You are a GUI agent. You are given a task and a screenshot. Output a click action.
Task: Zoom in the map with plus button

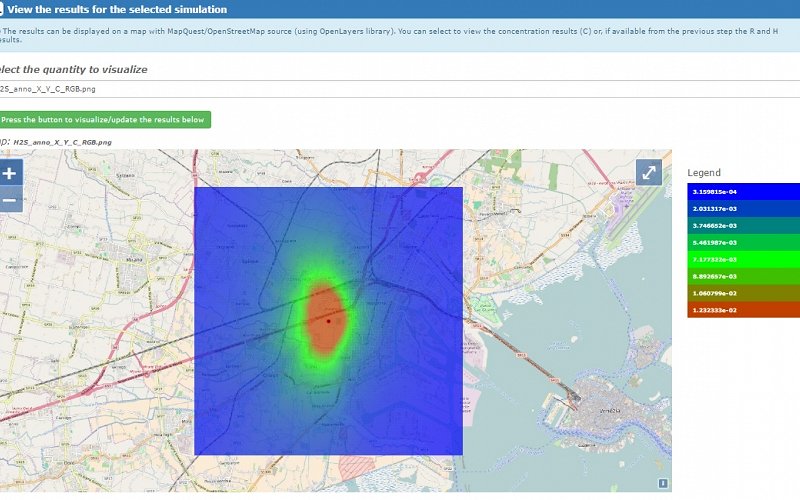[x=9, y=173]
